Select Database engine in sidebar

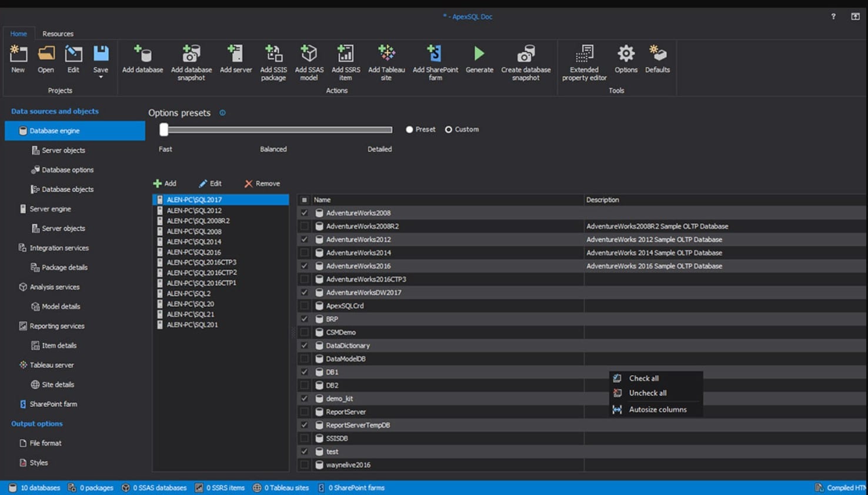(75, 131)
